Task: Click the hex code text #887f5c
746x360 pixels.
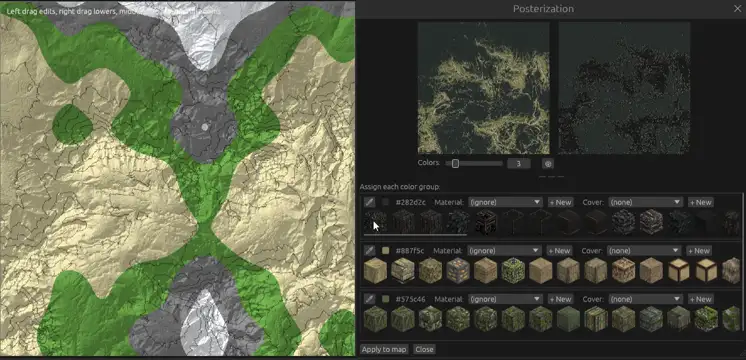Action: [x=410, y=251]
